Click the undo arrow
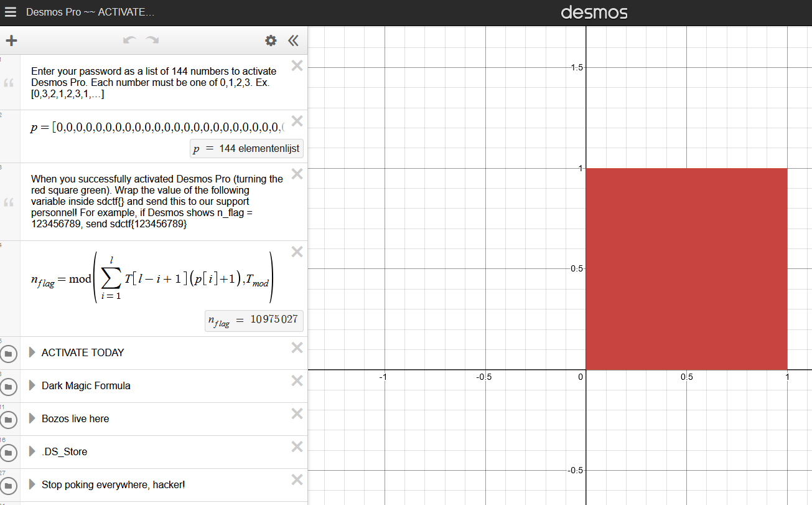 coord(129,40)
